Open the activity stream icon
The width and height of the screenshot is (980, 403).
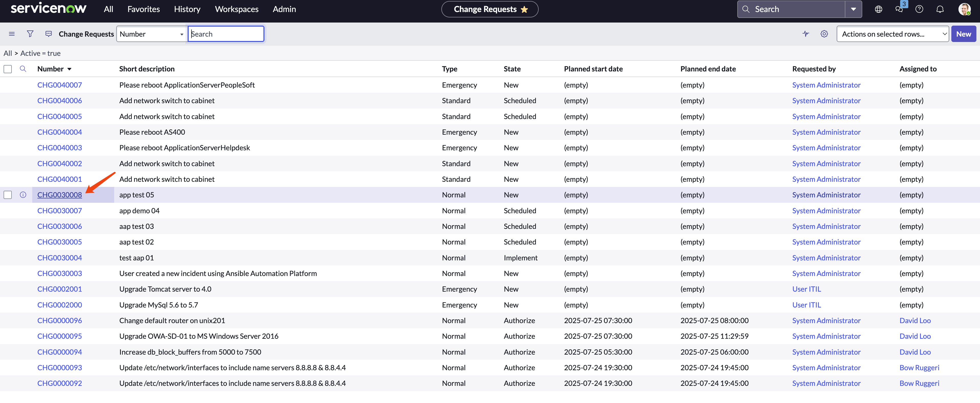(x=806, y=34)
